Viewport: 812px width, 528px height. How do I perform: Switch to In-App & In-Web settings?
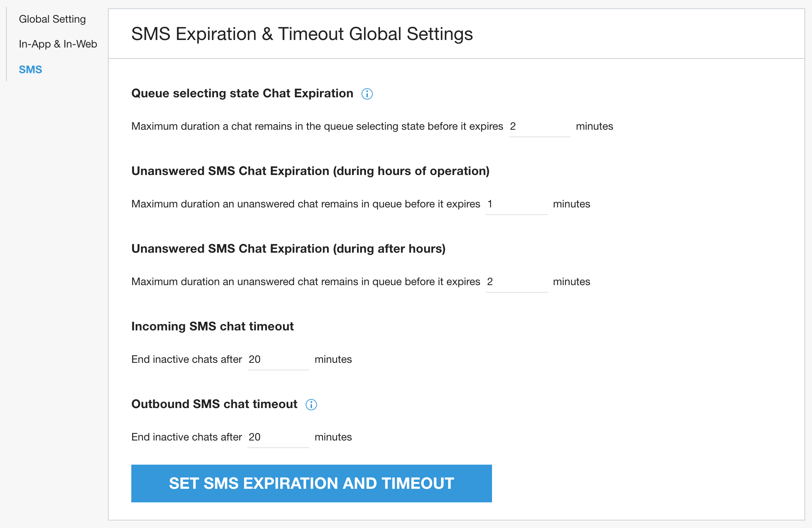tap(58, 44)
